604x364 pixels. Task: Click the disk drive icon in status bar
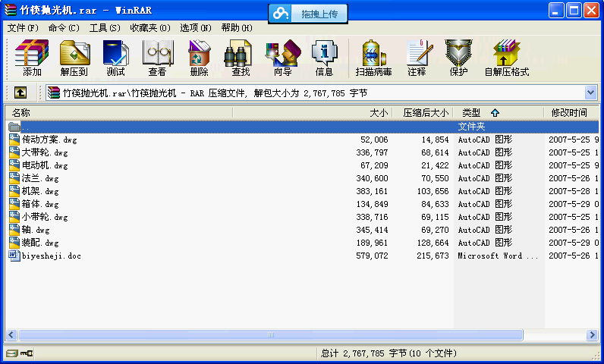[x=11, y=353]
